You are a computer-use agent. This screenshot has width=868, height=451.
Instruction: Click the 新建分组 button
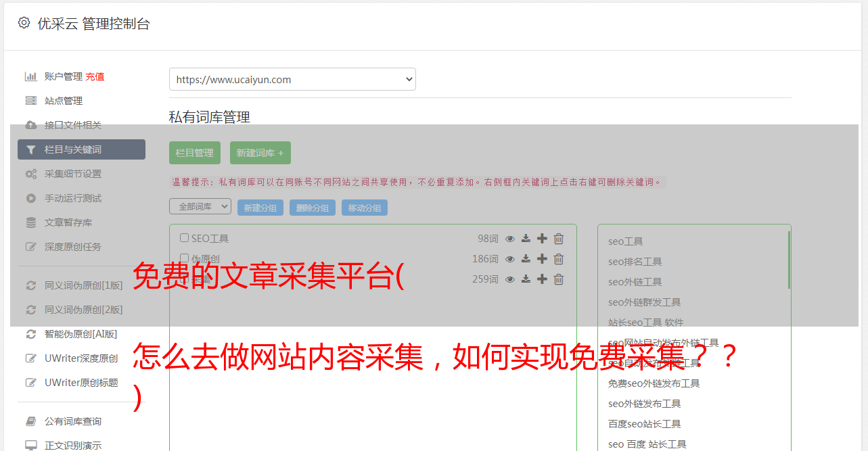[260, 208]
